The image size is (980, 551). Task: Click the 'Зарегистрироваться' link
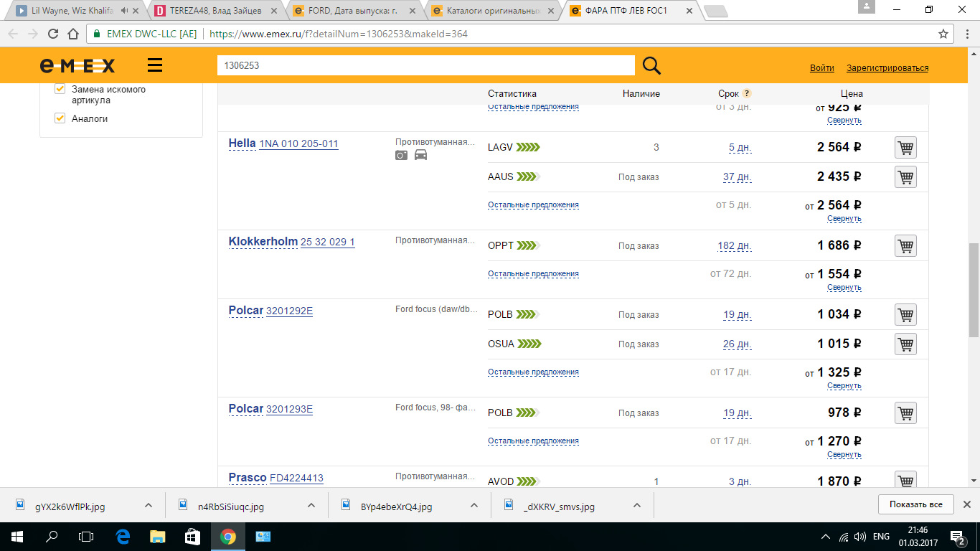[x=887, y=68]
